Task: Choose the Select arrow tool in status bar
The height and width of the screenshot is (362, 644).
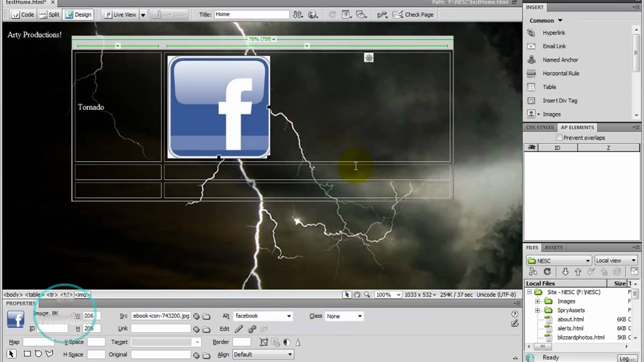Action: click(347, 295)
